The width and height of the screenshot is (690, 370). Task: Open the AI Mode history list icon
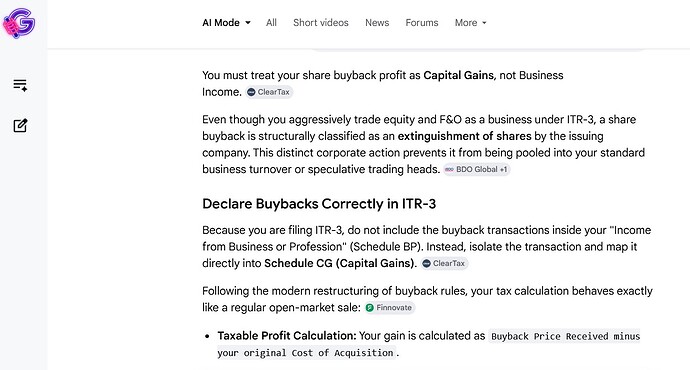pyautogui.click(x=20, y=85)
